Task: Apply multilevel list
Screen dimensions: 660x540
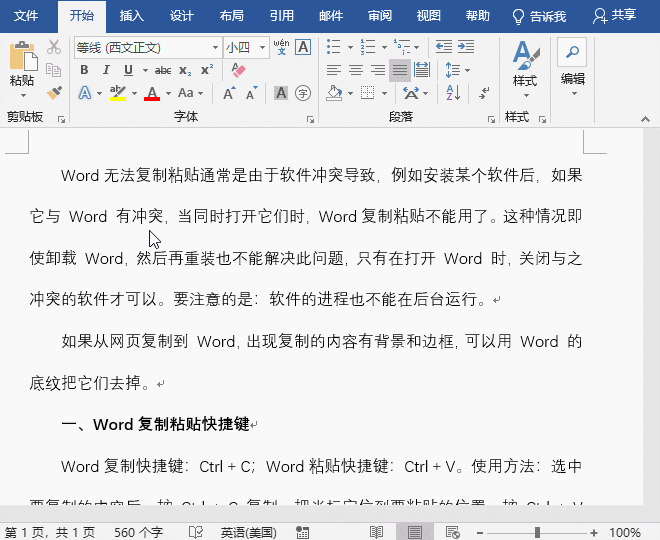Action: [402, 47]
